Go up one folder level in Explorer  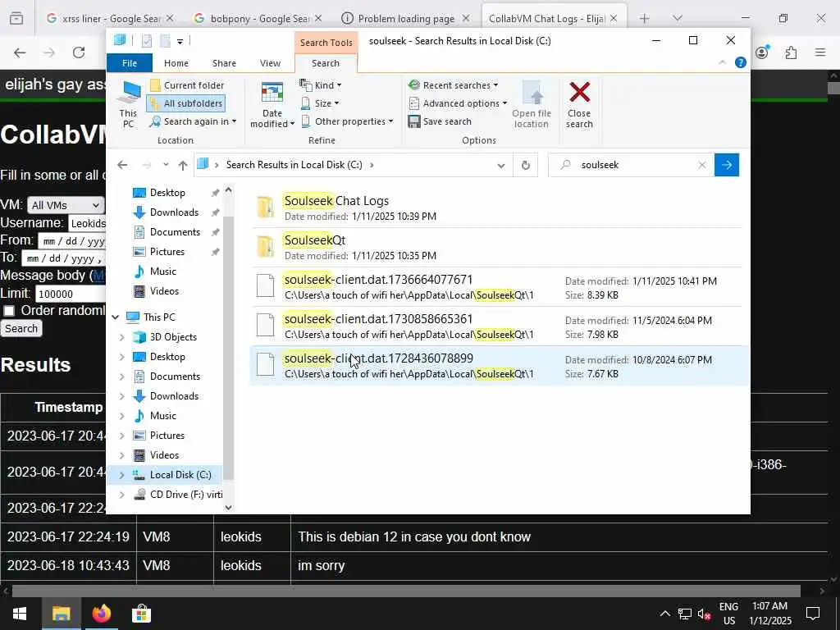(x=183, y=165)
